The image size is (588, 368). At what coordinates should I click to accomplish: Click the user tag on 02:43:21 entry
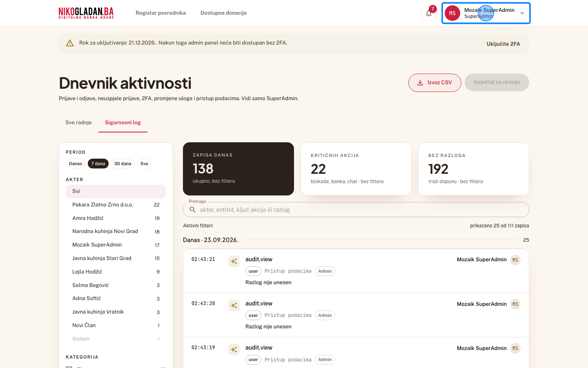click(253, 271)
